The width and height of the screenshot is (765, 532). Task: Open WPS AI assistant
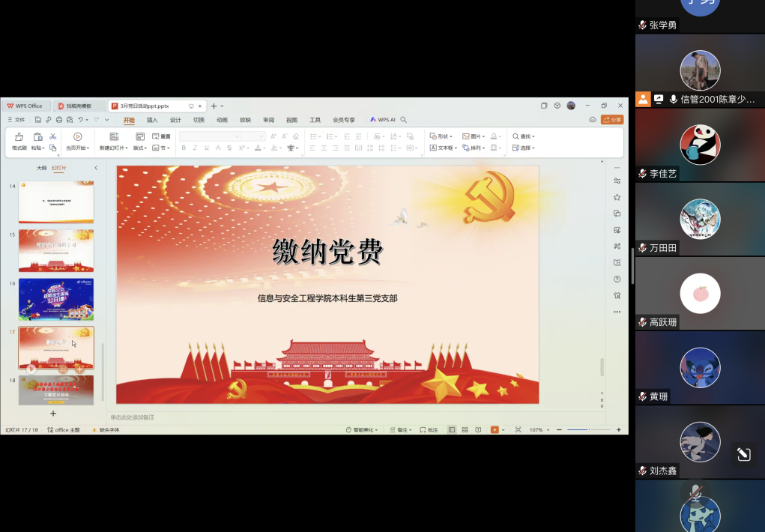pyautogui.click(x=382, y=120)
